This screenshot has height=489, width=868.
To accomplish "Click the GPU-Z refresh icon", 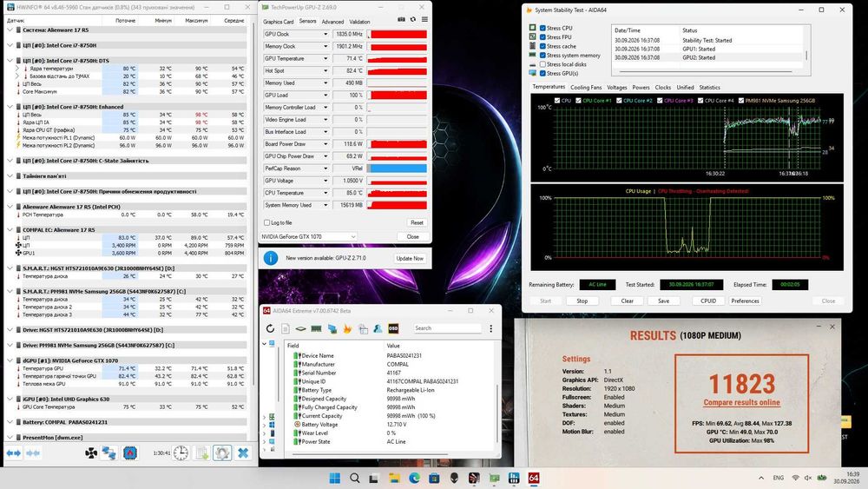I will tap(413, 19).
